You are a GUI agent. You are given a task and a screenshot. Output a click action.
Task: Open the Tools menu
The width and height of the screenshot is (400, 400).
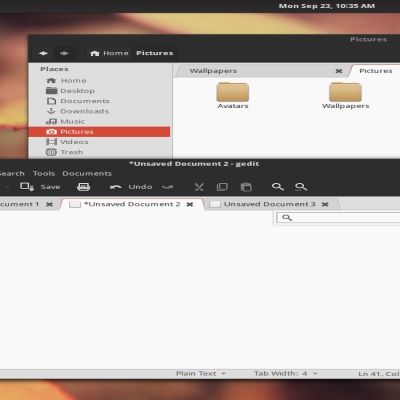click(44, 173)
